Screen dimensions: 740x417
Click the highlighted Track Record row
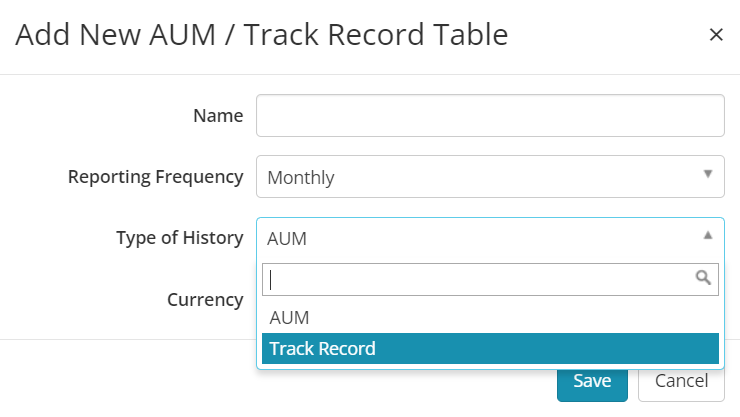tap(490, 349)
